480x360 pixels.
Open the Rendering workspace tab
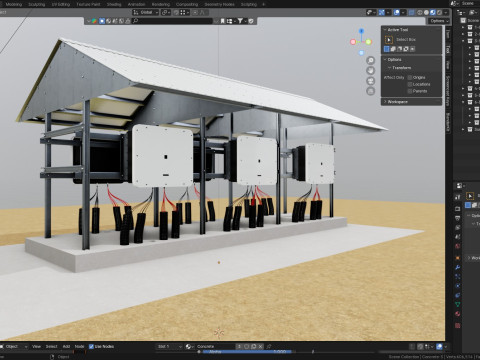coord(161,4)
